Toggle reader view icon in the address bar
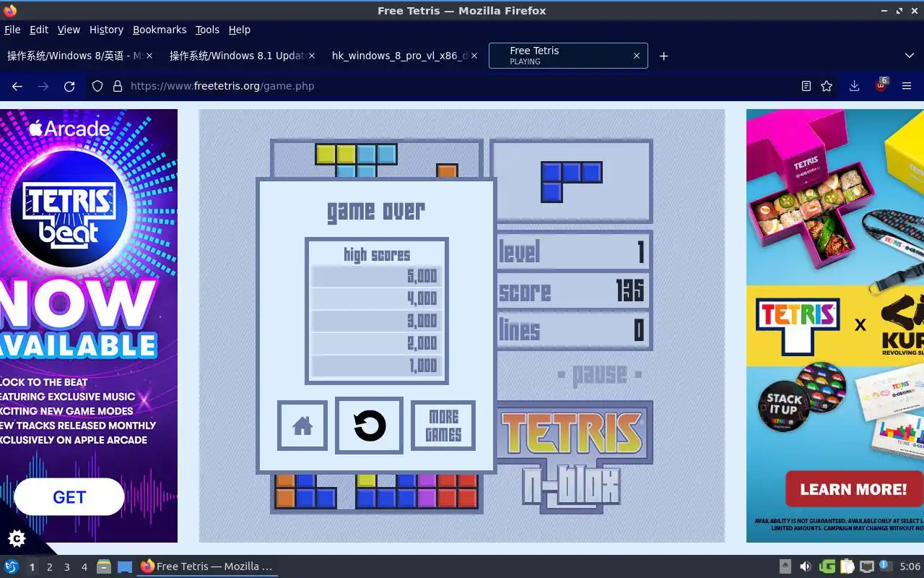 (x=806, y=86)
